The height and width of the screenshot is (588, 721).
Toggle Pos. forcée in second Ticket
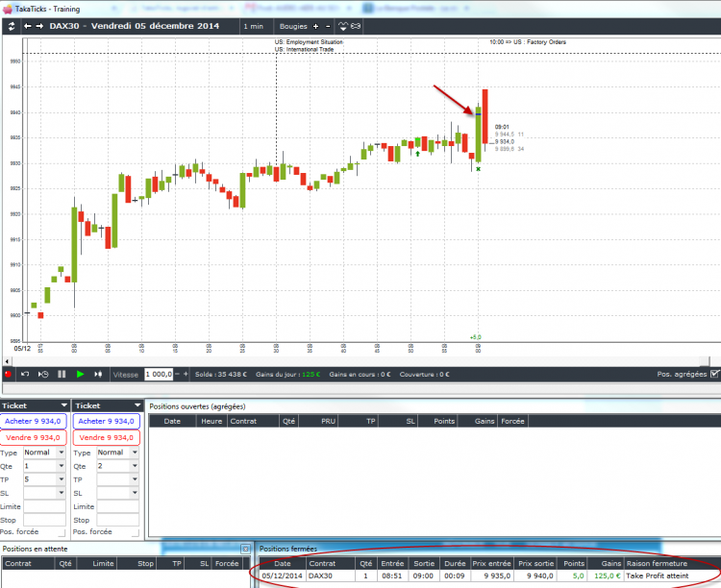(136, 533)
